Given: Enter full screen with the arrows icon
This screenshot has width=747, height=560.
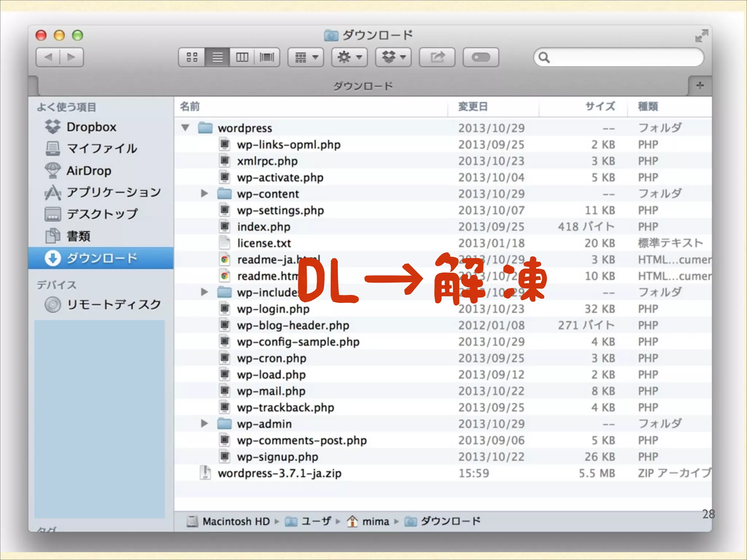Looking at the screenshot, I should pyautogui.click(x=701, y=36).
